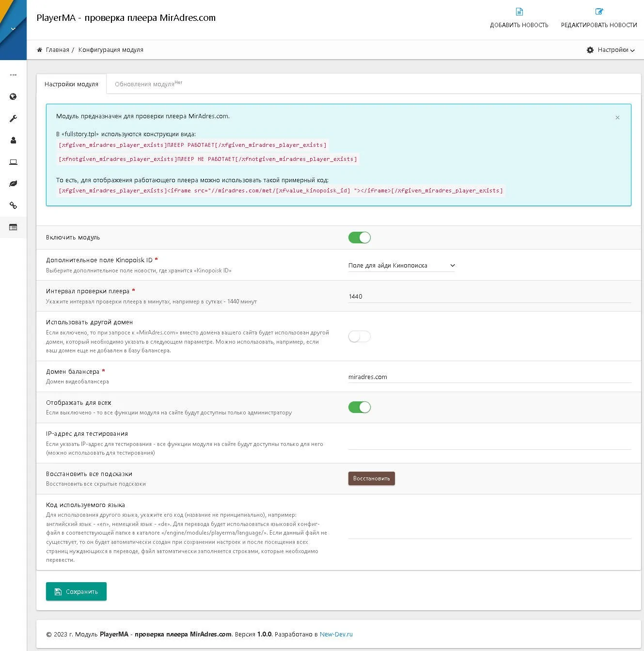Open the chain link sidebar icon
The width and height of the screenshot is (644, 651).
13,206
